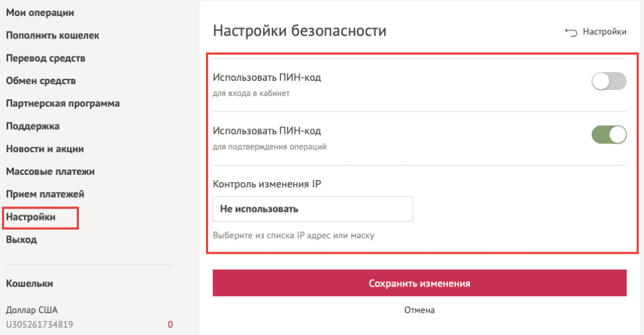Viewport: 644px width, 335px height.
Task: Click Выход to log out
Action: pyautogui.click(x=21, y=240)
